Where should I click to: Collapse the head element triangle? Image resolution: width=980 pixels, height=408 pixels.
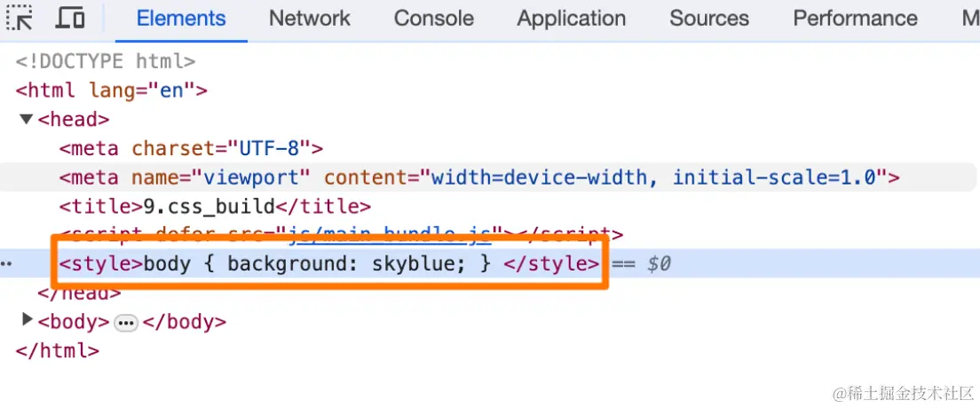point(26,119)
